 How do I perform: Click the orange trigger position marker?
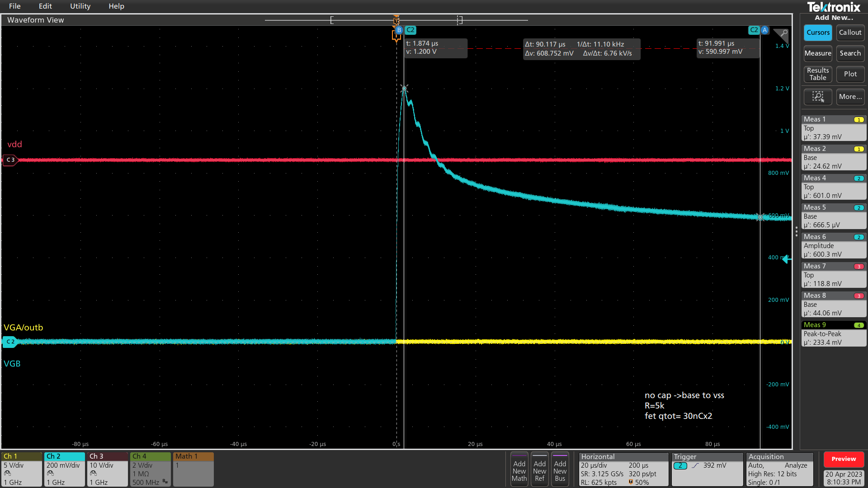pos(396,21)
